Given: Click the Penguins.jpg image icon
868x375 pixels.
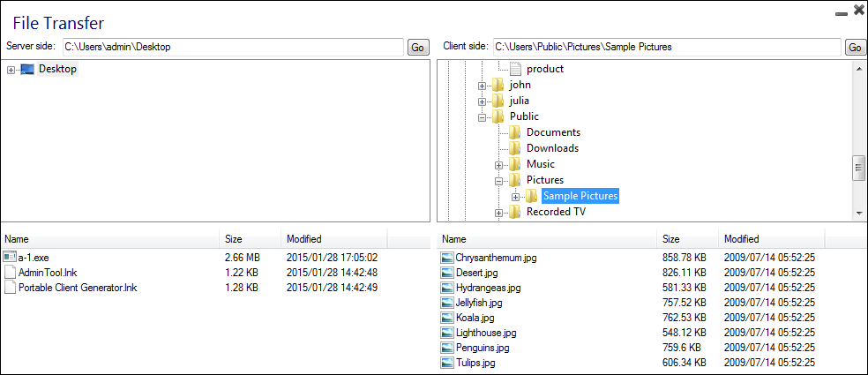Looking at the screenshot, I should coord(447,348).
